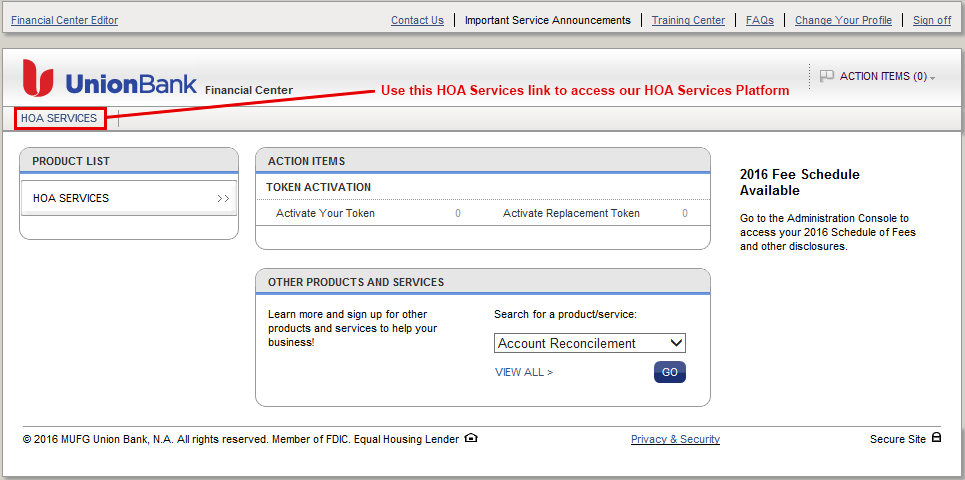Click Change Your Profile link
This screenshot has width=965, height=480.
click(843, 20)
